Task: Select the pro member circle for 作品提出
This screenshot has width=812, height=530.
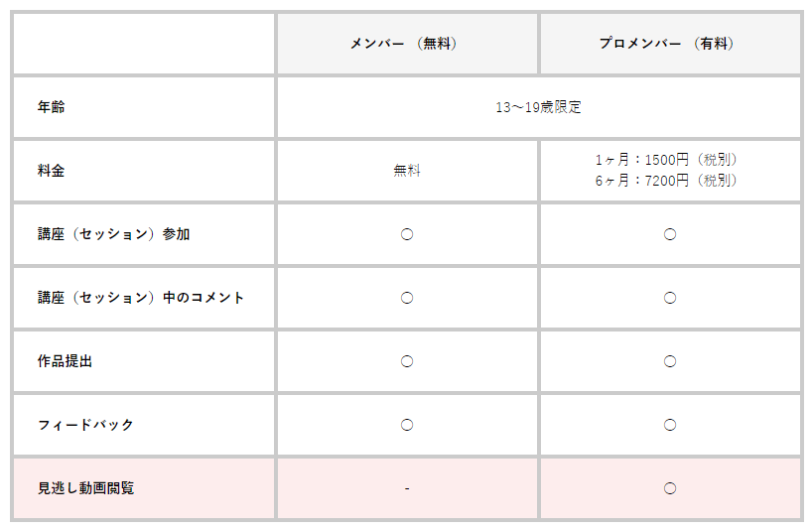Action: (x=670, y=361)
